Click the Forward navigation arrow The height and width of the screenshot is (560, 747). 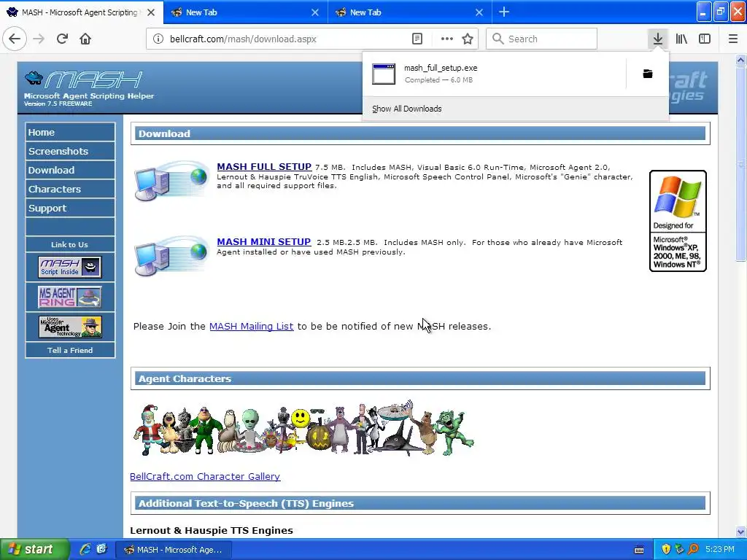[x=39, y=39]
